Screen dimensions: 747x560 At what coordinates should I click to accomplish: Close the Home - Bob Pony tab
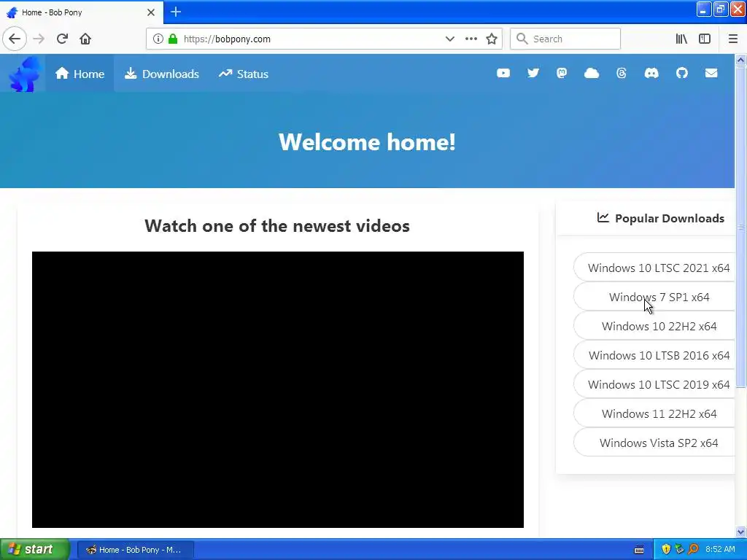tap(150, 12)
